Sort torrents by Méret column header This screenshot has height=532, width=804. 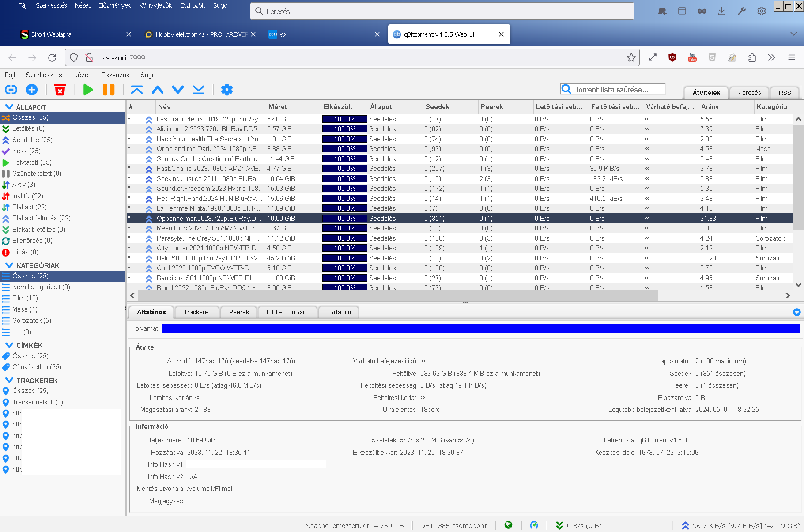(278, 107)
